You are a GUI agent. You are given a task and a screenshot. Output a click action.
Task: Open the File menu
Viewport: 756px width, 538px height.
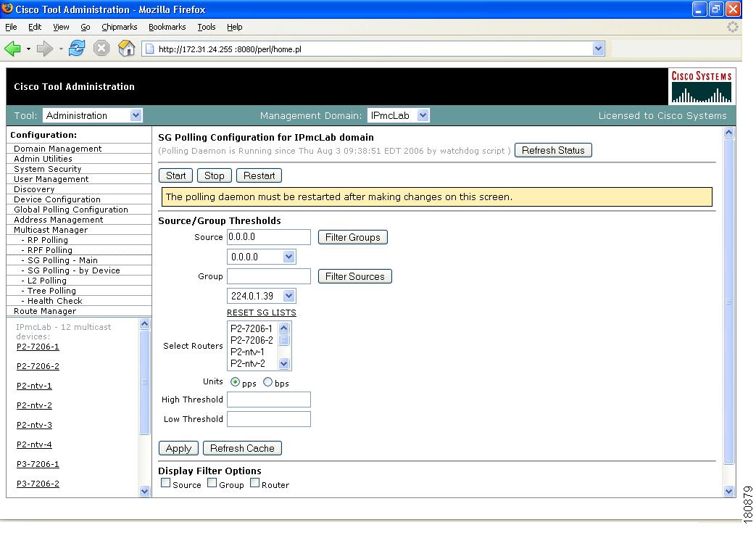11,27
